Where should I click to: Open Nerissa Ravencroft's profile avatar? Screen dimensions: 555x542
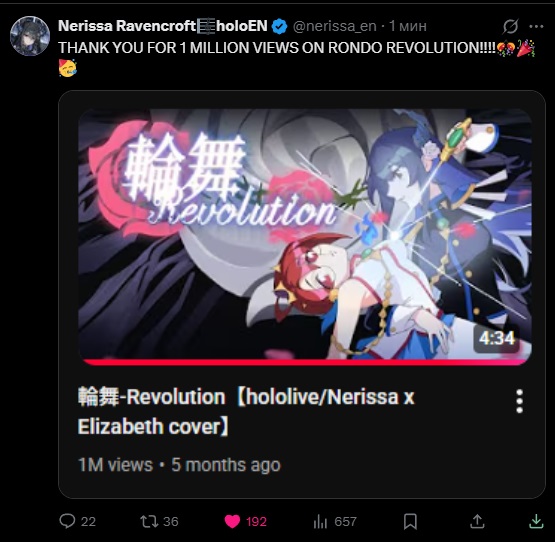(30, 36)
